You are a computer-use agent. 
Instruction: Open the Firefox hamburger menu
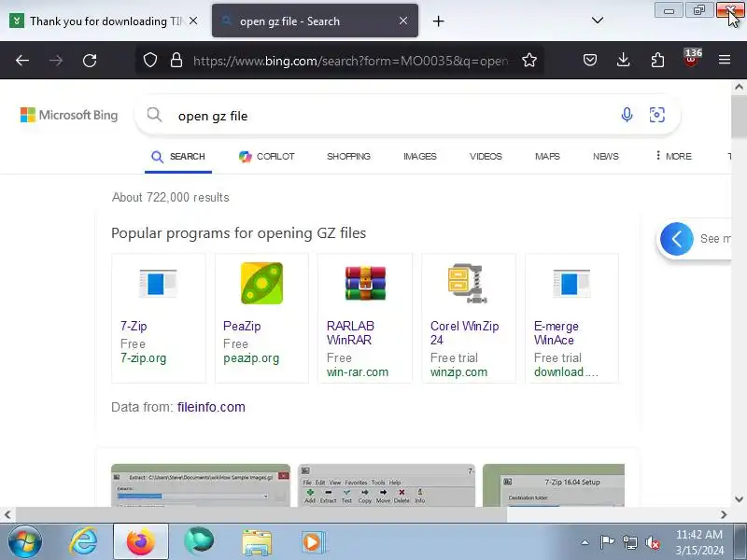pos(725,60)
